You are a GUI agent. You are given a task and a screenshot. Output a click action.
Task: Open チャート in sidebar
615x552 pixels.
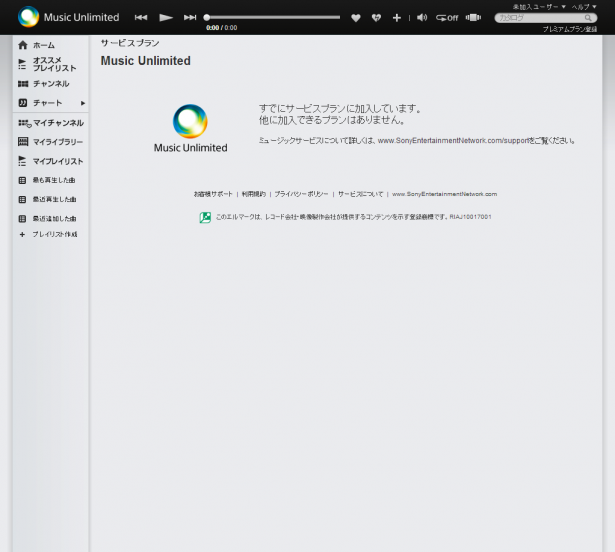click(x=47, y=103)
